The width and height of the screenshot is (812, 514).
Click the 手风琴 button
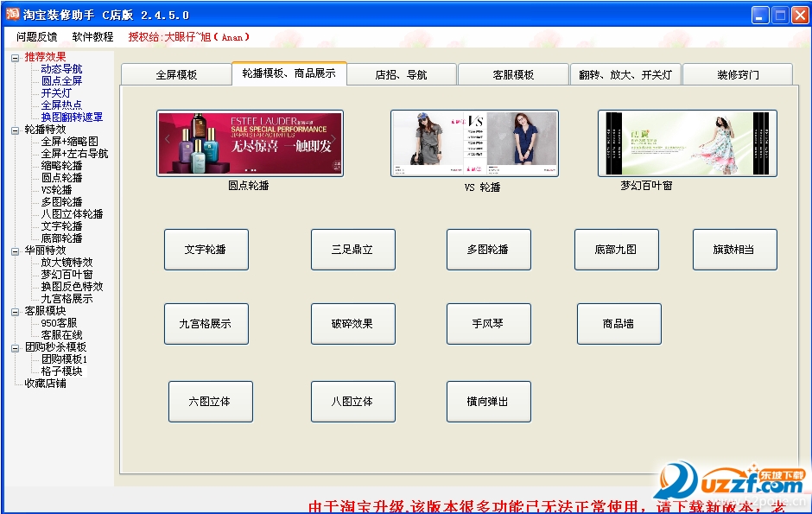[488, 323]
